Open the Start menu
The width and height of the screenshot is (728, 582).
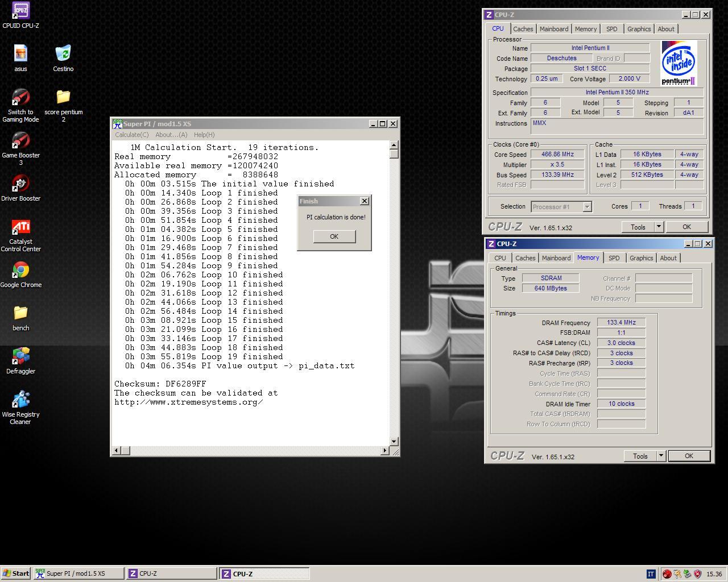coord(16,573)
